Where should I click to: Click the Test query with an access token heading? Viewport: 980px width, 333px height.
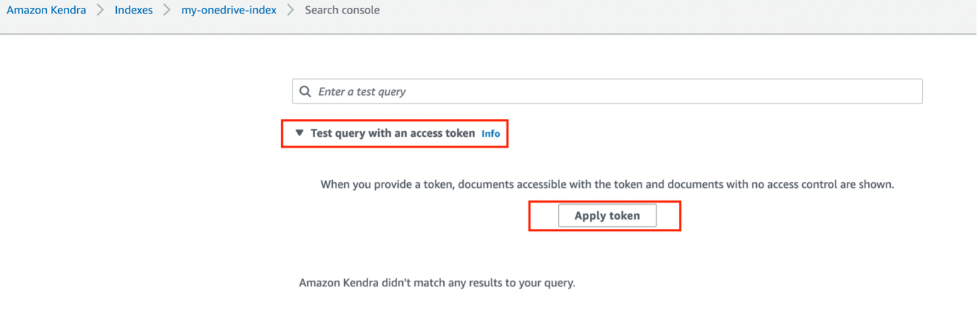[x=392, y=133]
